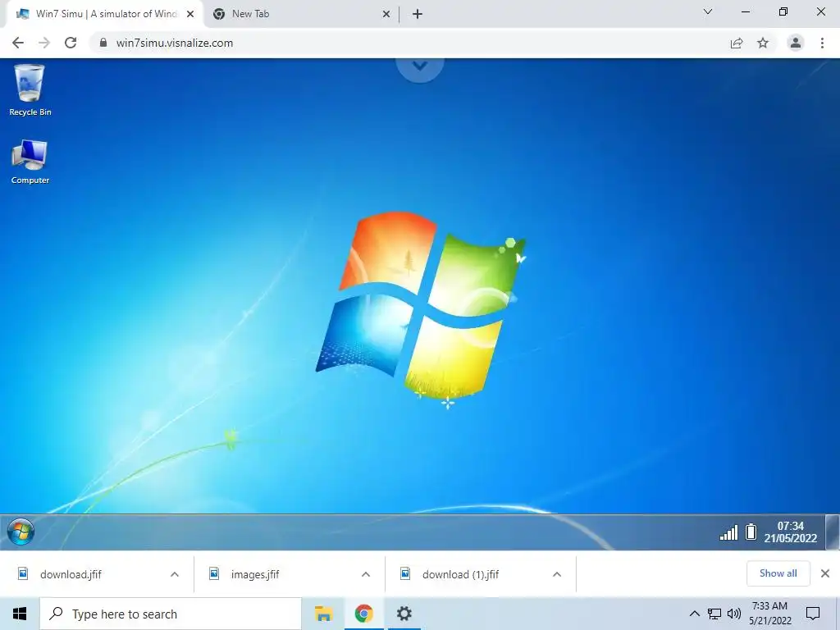Reload the win7simu page
Viewport: 840px width, 630px height.
(71, 43)
